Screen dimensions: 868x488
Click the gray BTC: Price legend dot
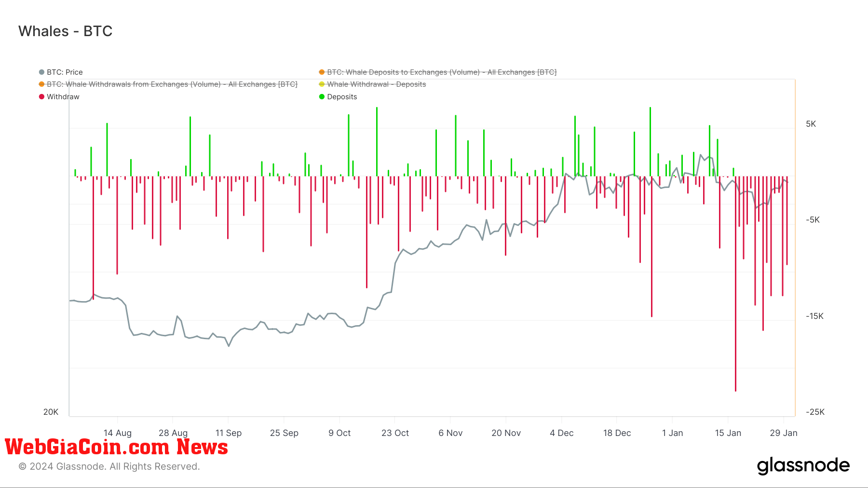tap(41, 72)
